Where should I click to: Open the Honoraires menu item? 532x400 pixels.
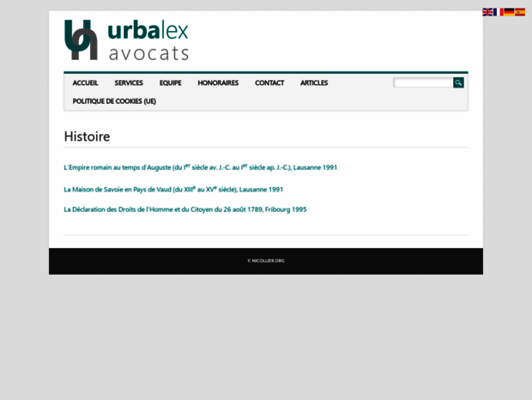pos(218,82)
